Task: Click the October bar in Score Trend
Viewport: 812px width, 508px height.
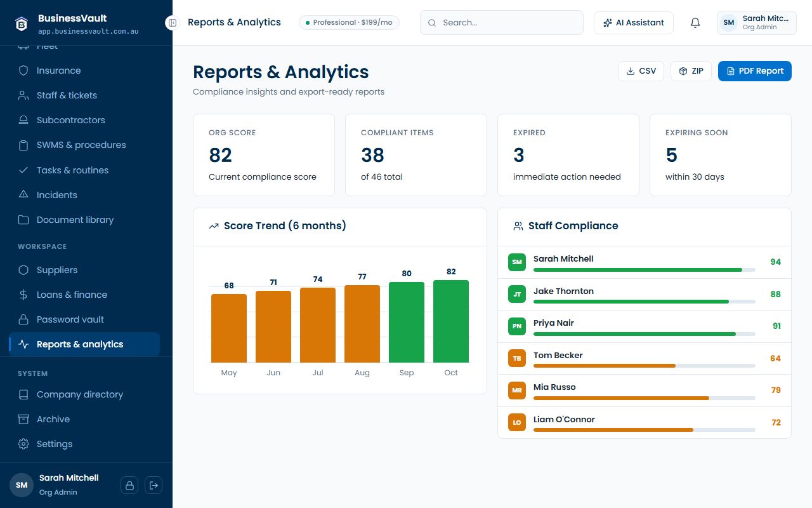Action: pyautogui.click(x=451, y=321)
